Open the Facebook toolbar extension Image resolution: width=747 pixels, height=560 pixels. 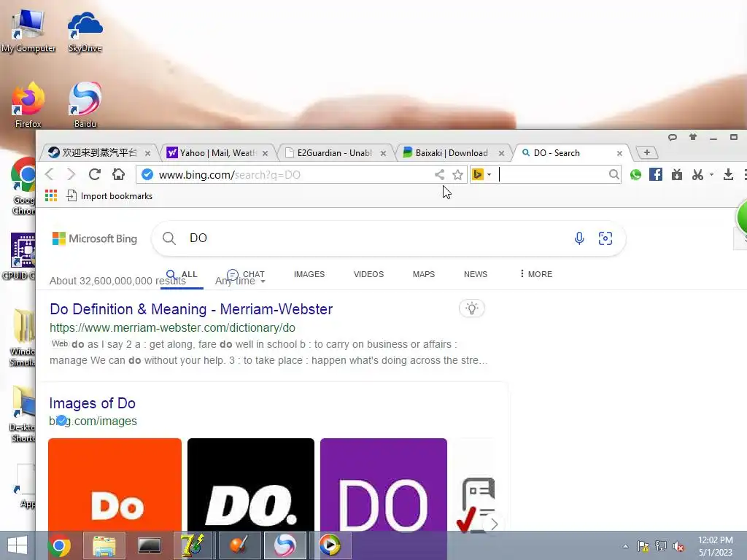[x=656, y=174]
